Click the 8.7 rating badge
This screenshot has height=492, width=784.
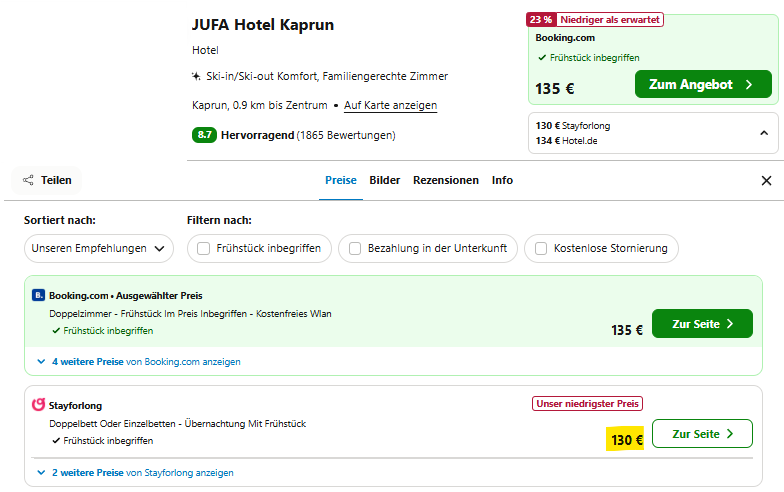point(204,135)
